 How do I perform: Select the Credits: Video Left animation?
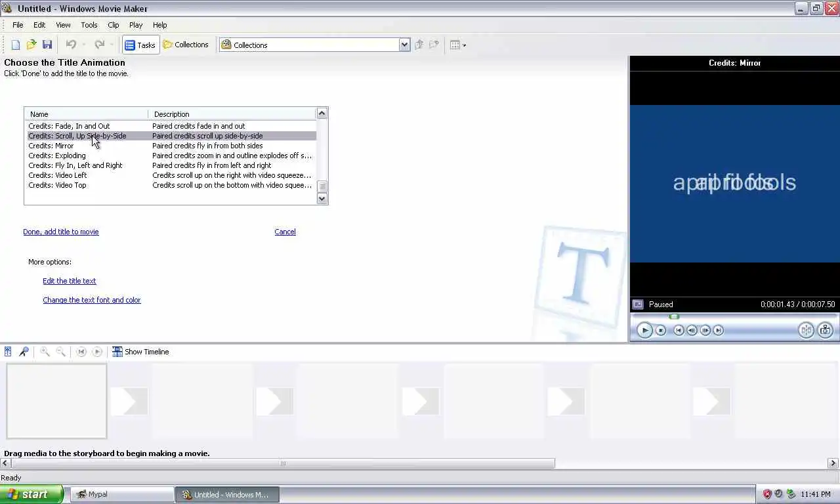(171, 175)
